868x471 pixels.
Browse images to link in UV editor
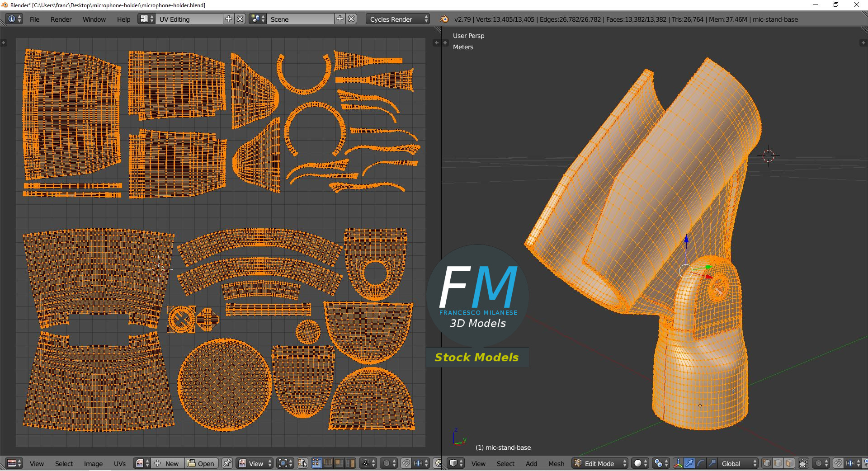(142, 463)
